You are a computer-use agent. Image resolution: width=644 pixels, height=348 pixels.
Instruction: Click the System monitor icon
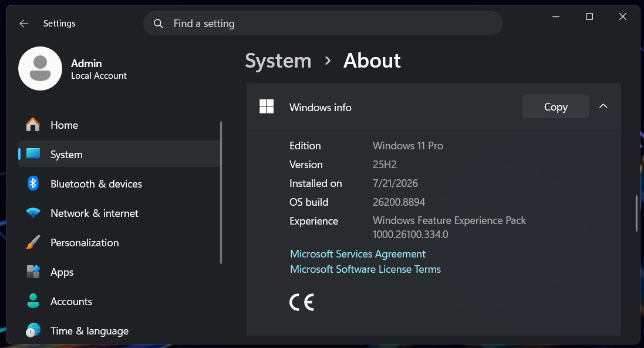point(33,154)
